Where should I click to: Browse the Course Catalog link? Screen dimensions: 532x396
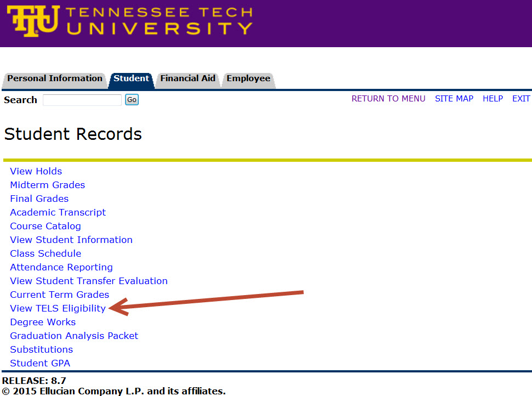pos(45,226)
